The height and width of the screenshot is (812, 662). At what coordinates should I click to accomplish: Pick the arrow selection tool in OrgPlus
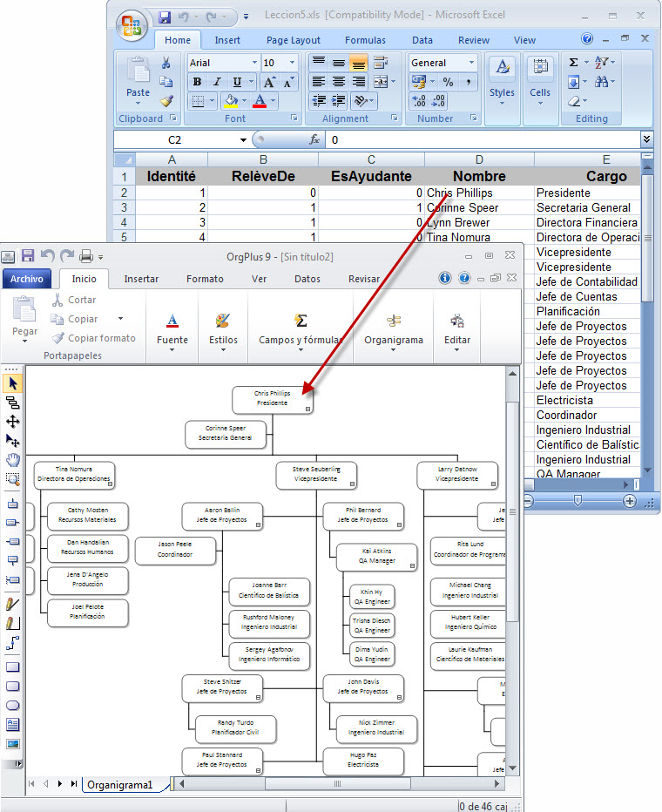[12, 383]
